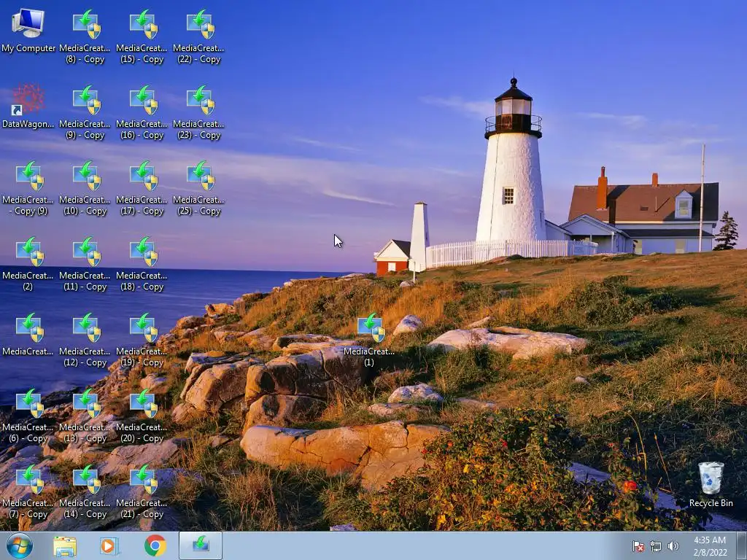Image resolution: width=747 pixels, height=560 pixels.
Task: Select MediaCreat... (23) - Copy icon
Action: pos(198,112)
